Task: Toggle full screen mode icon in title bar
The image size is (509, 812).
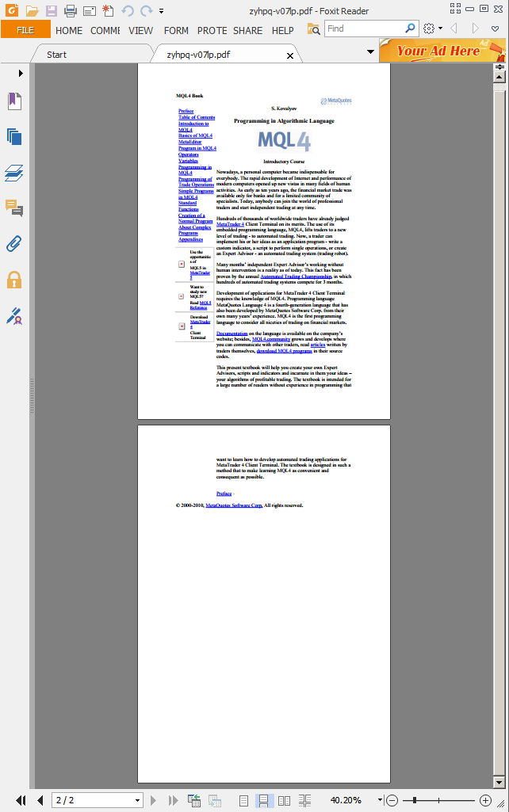Action: pyautogui.click(x=455, y=8)
